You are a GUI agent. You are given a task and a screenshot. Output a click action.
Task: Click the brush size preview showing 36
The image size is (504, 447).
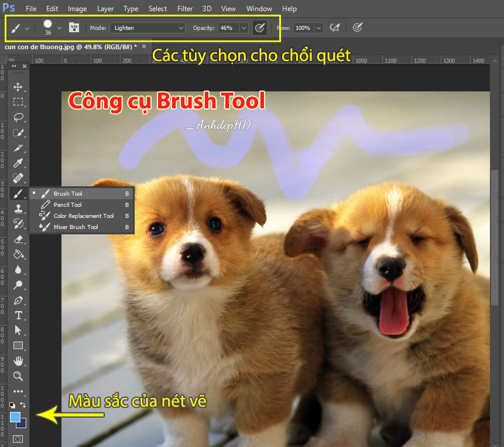[x=48, y=28]
